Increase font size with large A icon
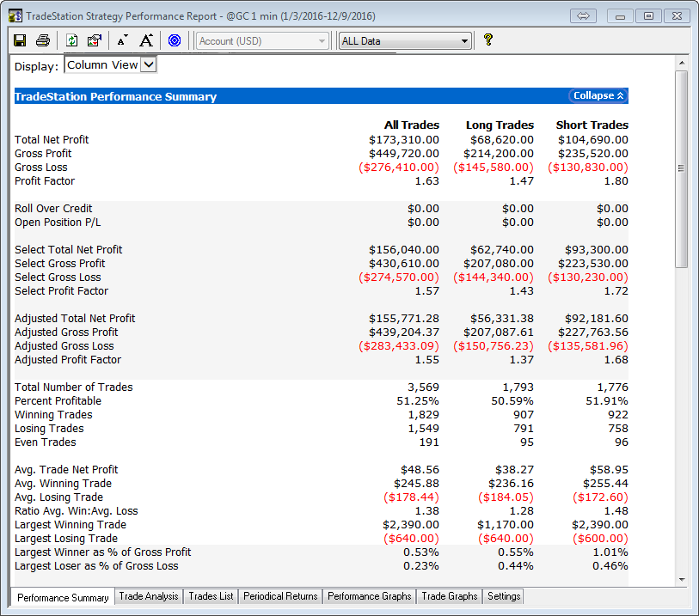 146,40
